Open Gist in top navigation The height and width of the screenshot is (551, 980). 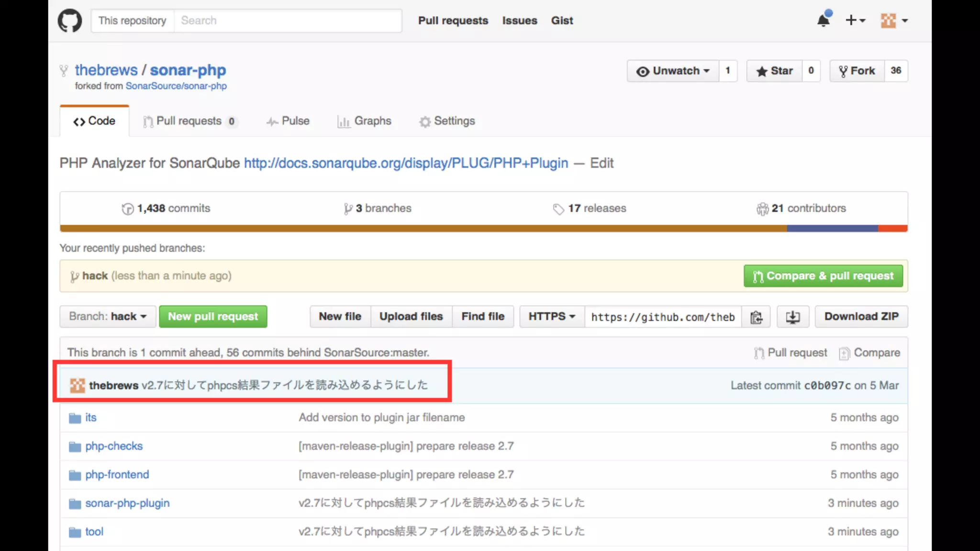(562, 21)
